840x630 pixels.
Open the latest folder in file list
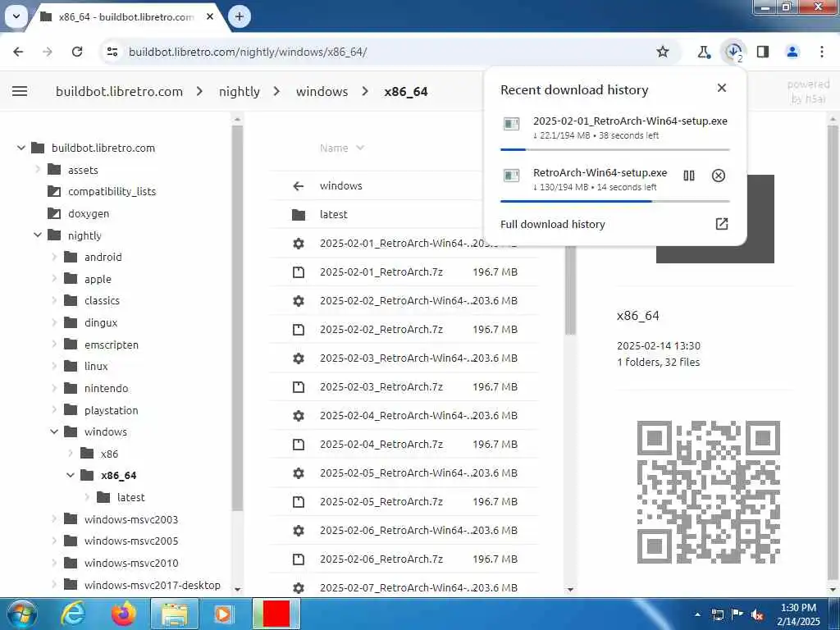pos(404,214)
